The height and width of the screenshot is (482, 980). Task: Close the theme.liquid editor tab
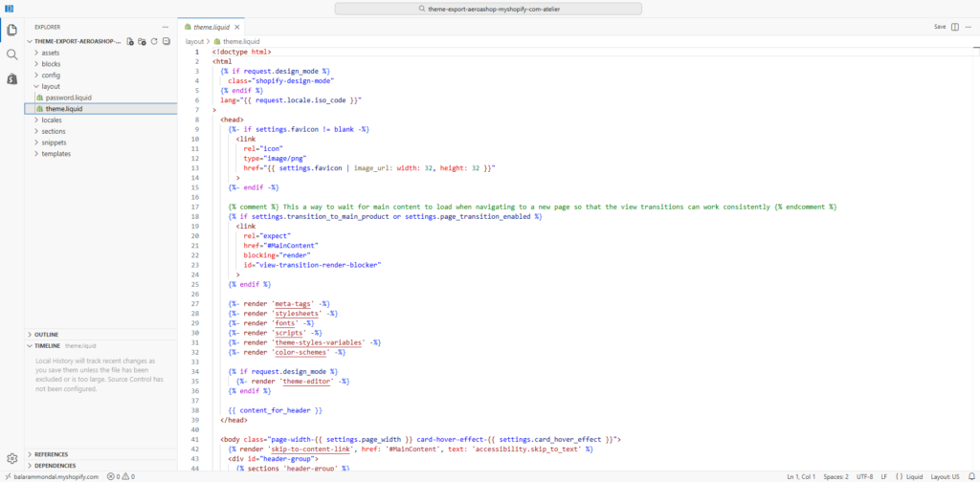[x=239, y=28]
